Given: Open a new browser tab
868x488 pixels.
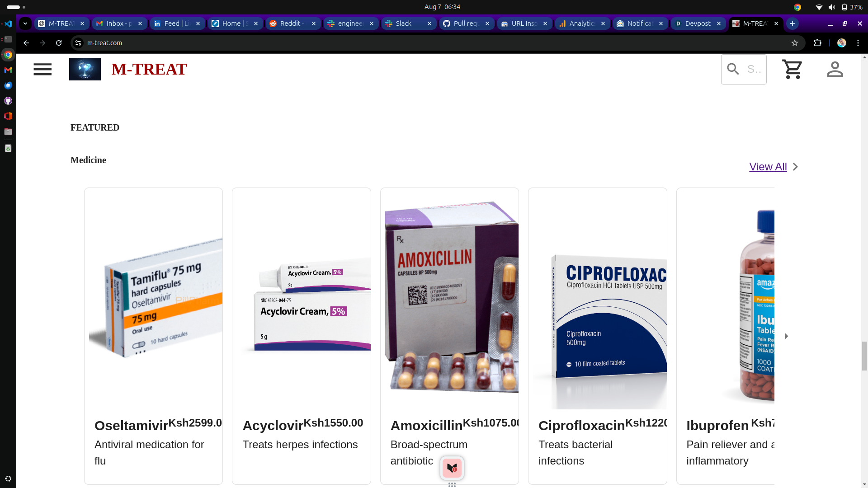Looking at the screenshot, I should click(793, 23).
